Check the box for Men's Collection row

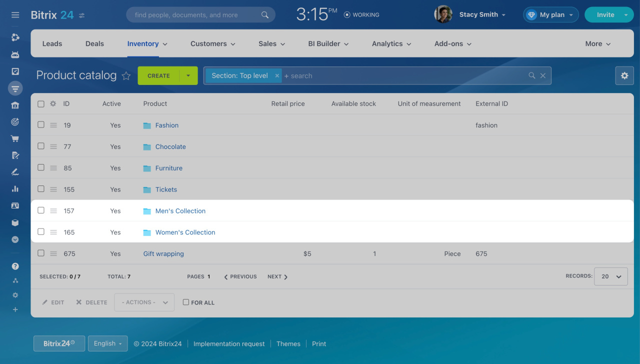(x=41, y=210)
